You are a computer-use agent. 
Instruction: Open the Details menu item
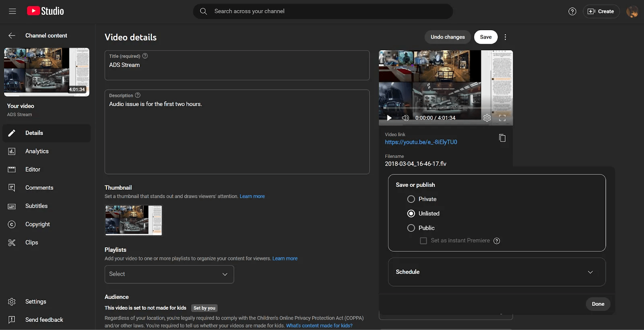click(x=47, y=133)
